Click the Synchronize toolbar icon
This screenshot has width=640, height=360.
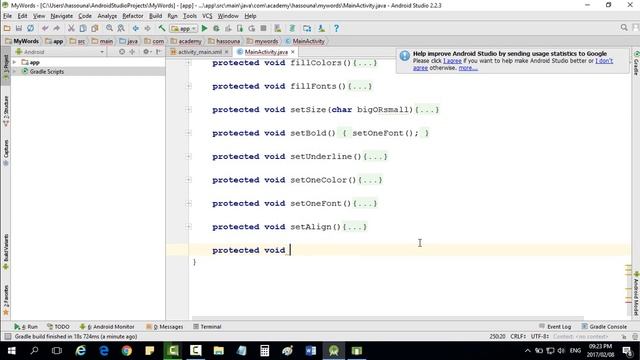(31, 28)
